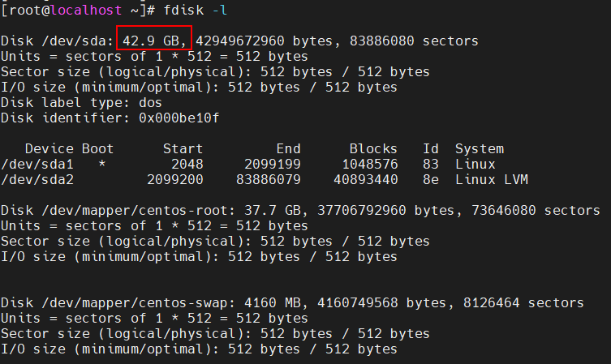Click the localhost hostname in prompt
Screen dimensions: 611x364
point(86,10)
